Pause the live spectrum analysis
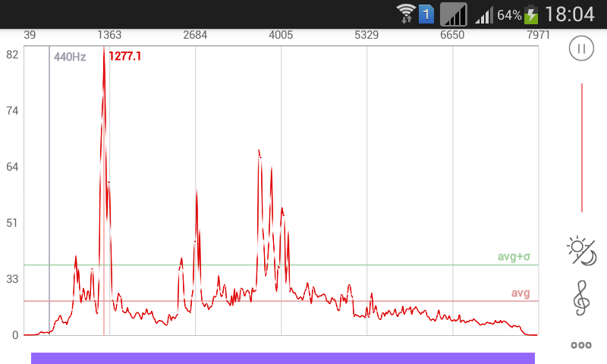Image resolution: width=607 pixels, height=364 pixels. coord(581,49)
